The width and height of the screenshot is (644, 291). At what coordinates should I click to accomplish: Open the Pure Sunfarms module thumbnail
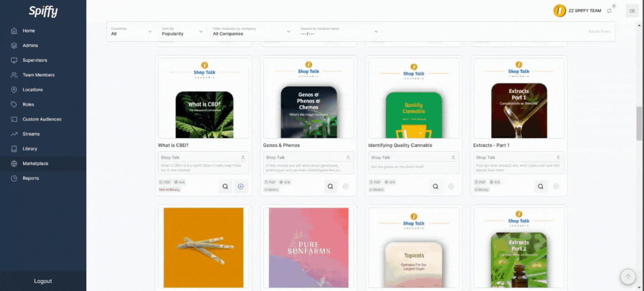point(309,247)
